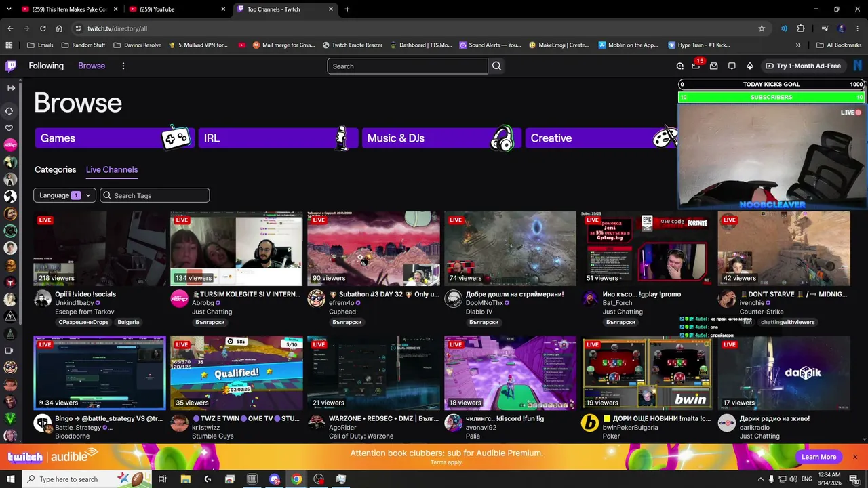The height and width of the screenshot is (488, 868).
Task: Open the Twitch navigation more-options menu
Action: pos(123,66)
